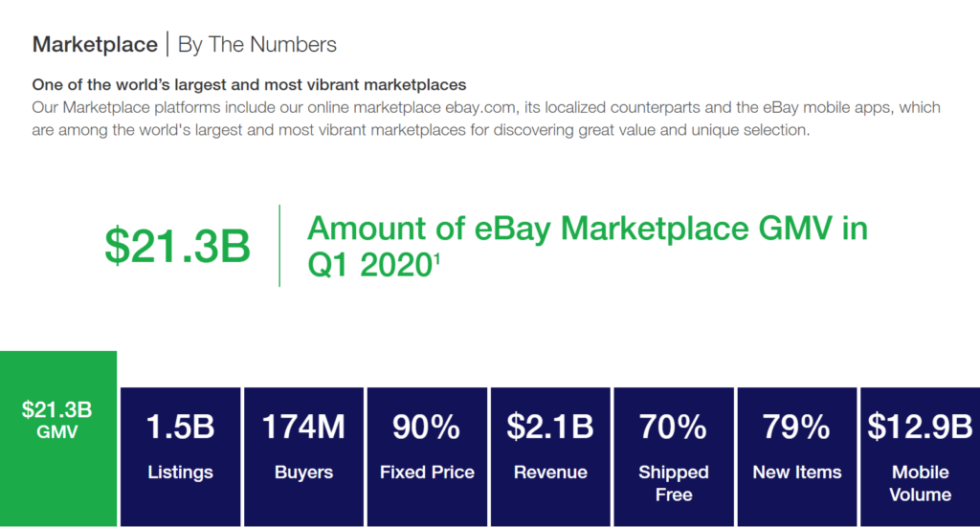Click the 'By The Numbers' title text
980x527 pixels.
click(257, 45)
